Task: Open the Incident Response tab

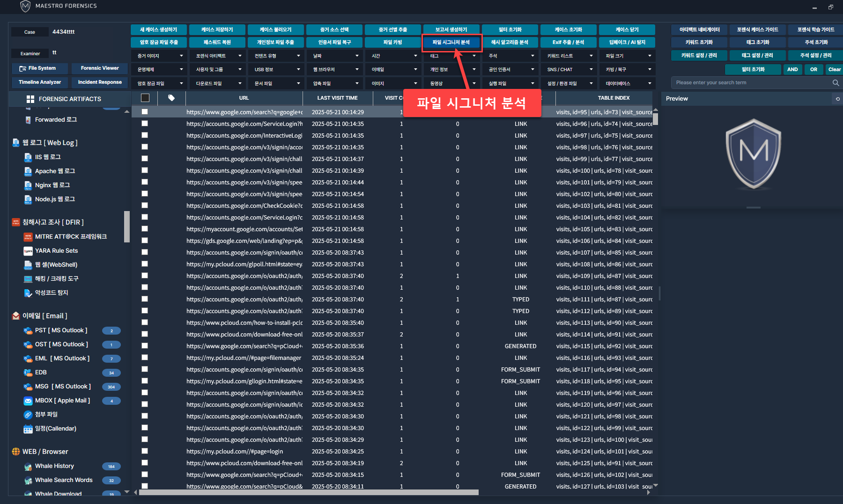Action: (x=100, y=82)
